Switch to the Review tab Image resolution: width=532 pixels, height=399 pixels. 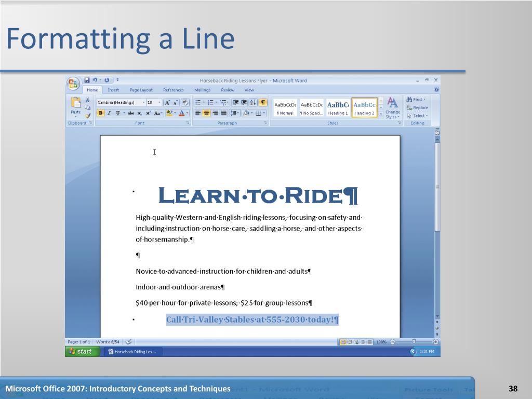pyautogui.click(x=228, y=90)
